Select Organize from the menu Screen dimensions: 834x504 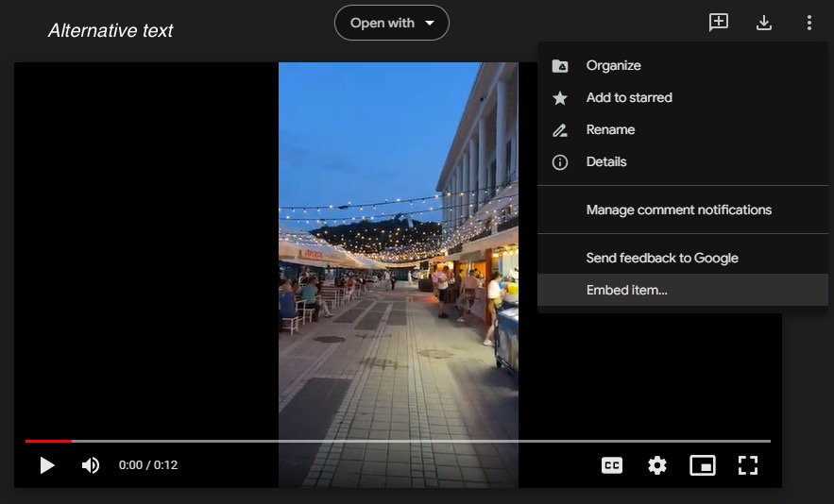coord(613,65)
